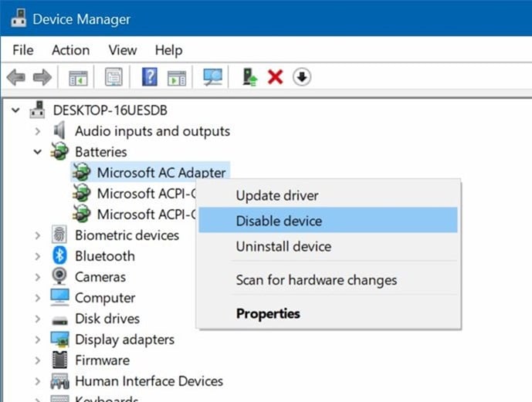Open the Action menu
The width and height of the screenshot is (532, 402).
(x=70, y=50)
